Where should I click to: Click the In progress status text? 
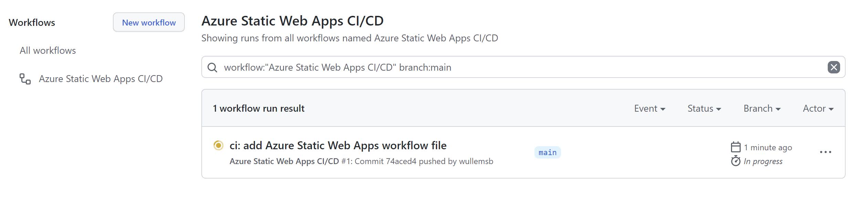(763, 161)
